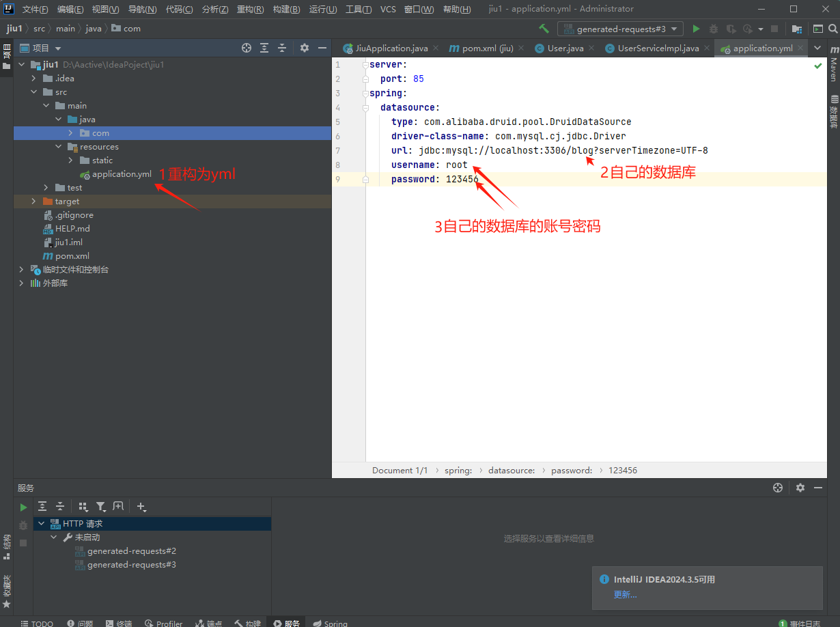This screenshot has width=840, height=627.
Task: Click the Services panel target icon
Action: pos(777,488)
